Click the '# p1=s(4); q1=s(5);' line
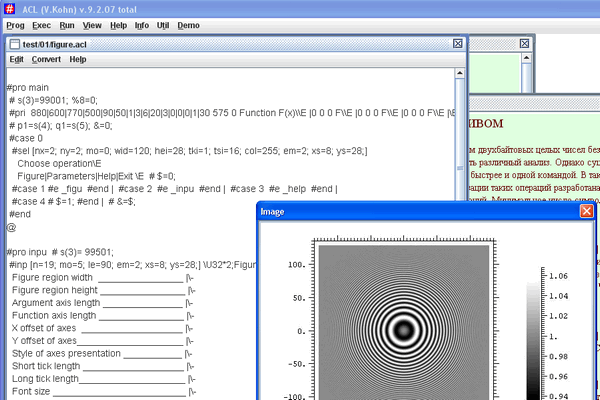The image size is (600, 400). (x=61, y=126)
